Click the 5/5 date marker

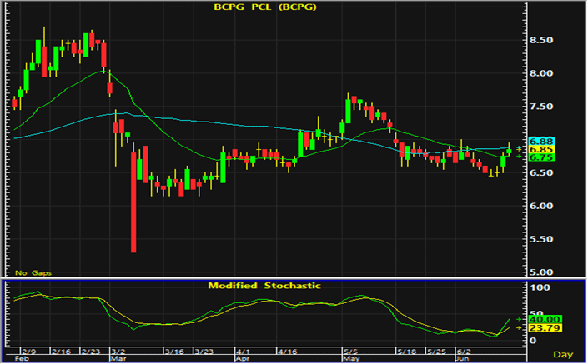(x=351, y=352)
